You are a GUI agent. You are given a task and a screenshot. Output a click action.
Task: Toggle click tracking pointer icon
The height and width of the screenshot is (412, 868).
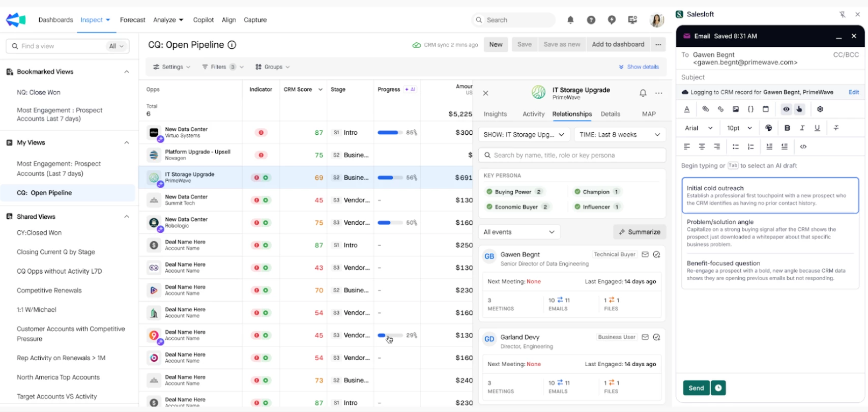tap(799, 109)
